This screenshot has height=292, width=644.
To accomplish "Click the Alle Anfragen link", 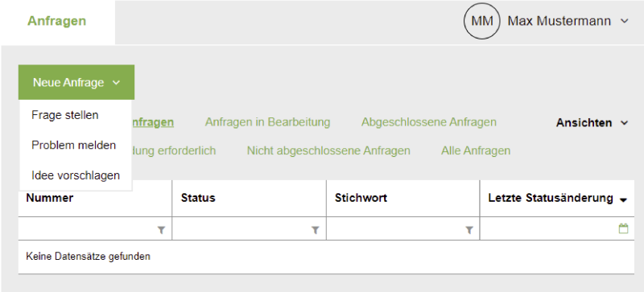I will click(x=476, y=150).
